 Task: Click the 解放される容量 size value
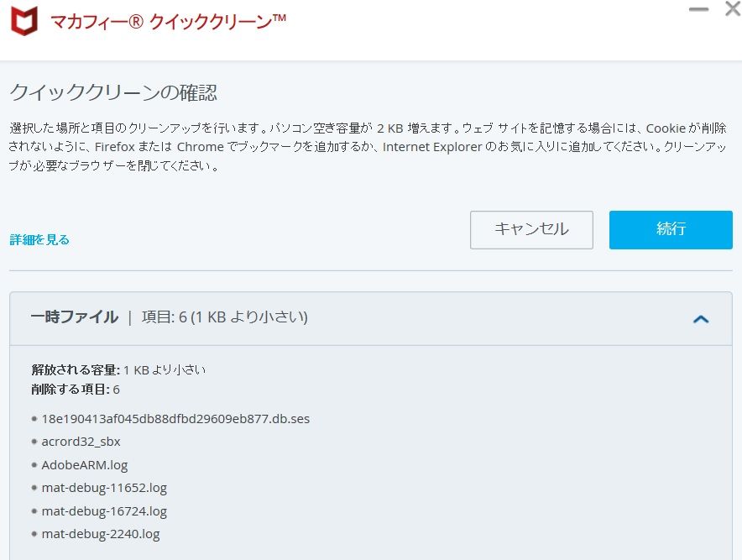(165, 369)
